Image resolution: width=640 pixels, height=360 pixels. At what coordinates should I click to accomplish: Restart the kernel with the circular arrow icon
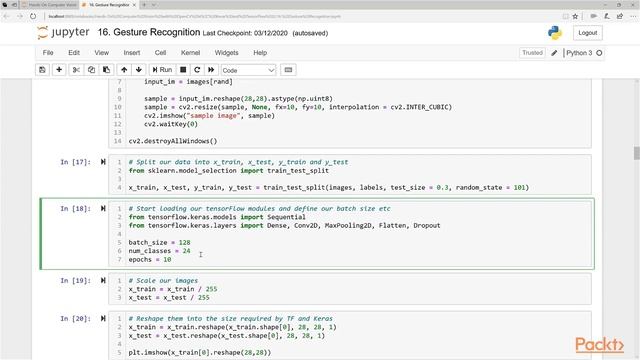coord(197,70)
